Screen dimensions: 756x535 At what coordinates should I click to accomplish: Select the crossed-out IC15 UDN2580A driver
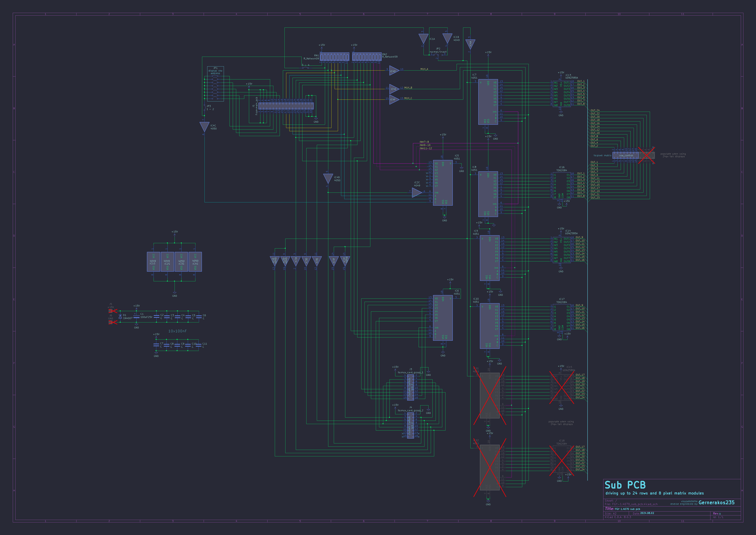[562, 388]
